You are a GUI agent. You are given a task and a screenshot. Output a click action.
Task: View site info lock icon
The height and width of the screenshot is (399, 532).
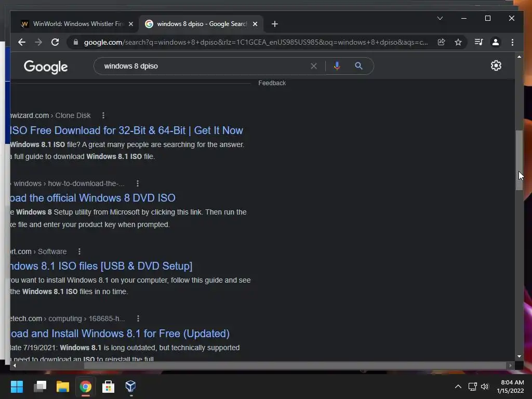pos(76,42)
